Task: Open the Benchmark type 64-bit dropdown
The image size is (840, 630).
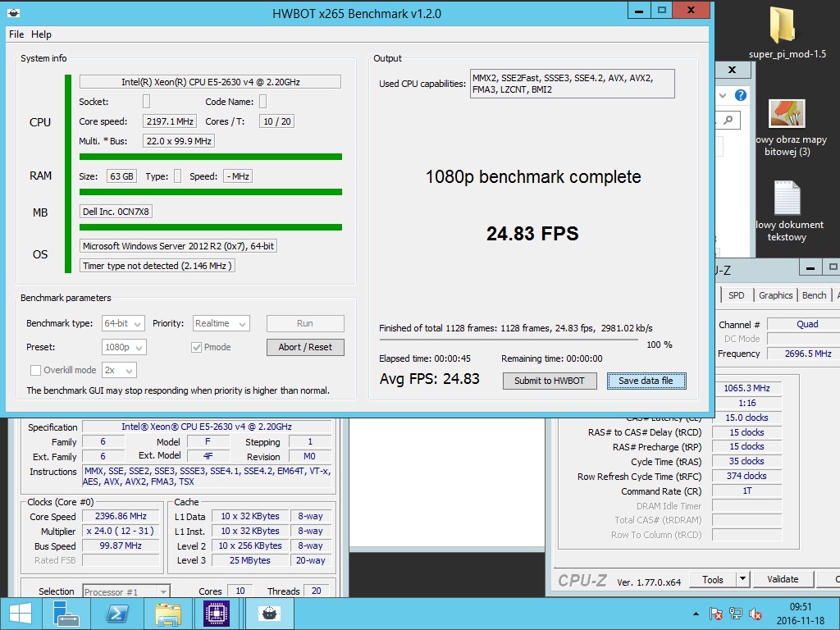Action: 123,323
